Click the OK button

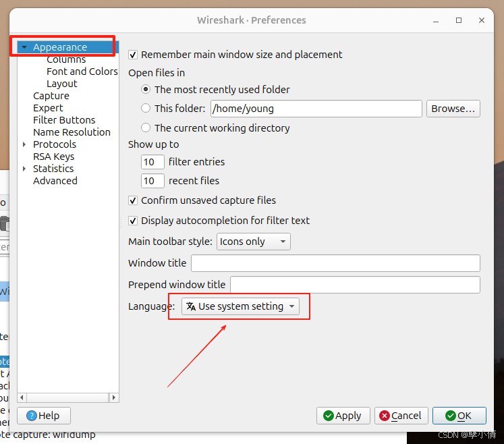pyautogui.click(x=459, y=416)
